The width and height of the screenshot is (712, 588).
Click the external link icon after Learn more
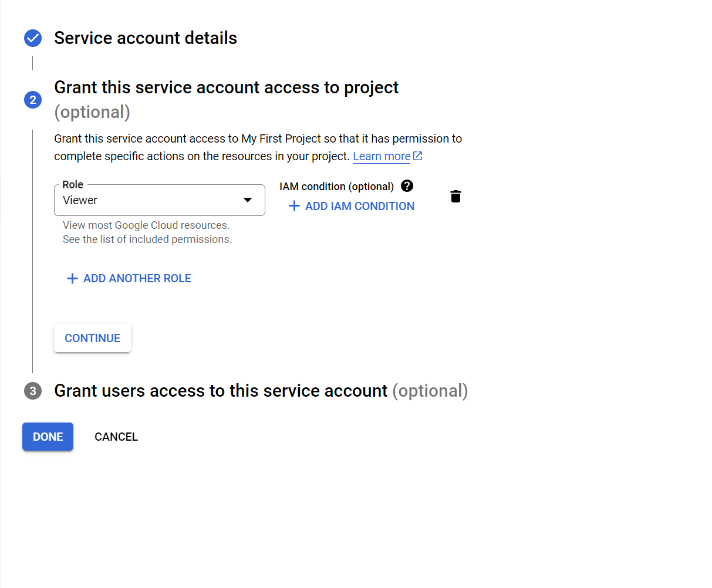pyautogui.click(x=418, y=156)
